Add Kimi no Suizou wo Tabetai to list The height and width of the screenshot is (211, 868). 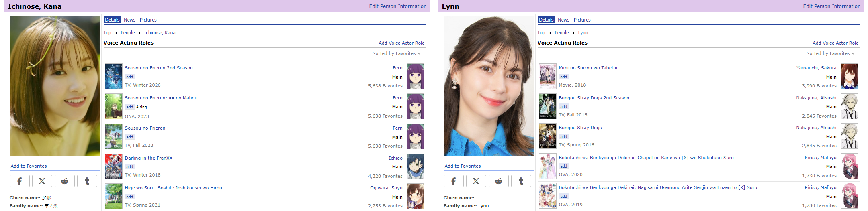click(x=563, y=77)
